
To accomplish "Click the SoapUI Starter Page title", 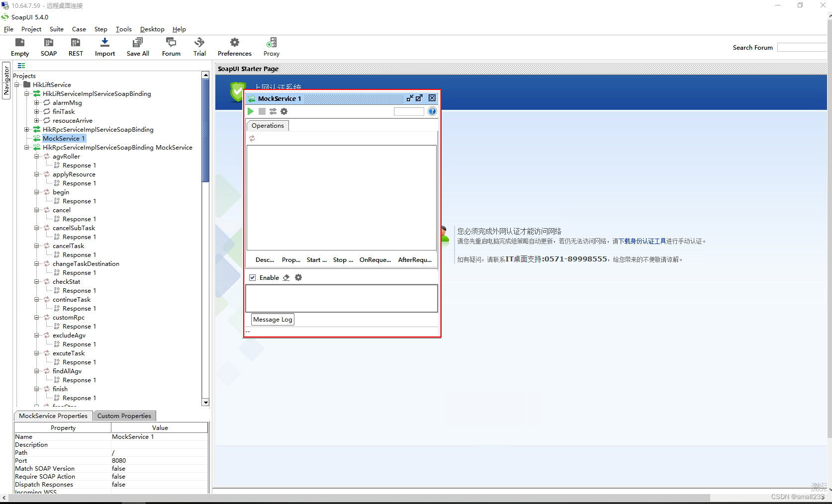I will click(248, 69).
